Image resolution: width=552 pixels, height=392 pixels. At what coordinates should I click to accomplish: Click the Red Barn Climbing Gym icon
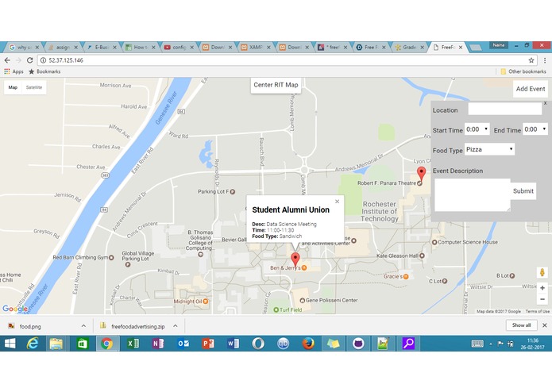tap(111, 257)
